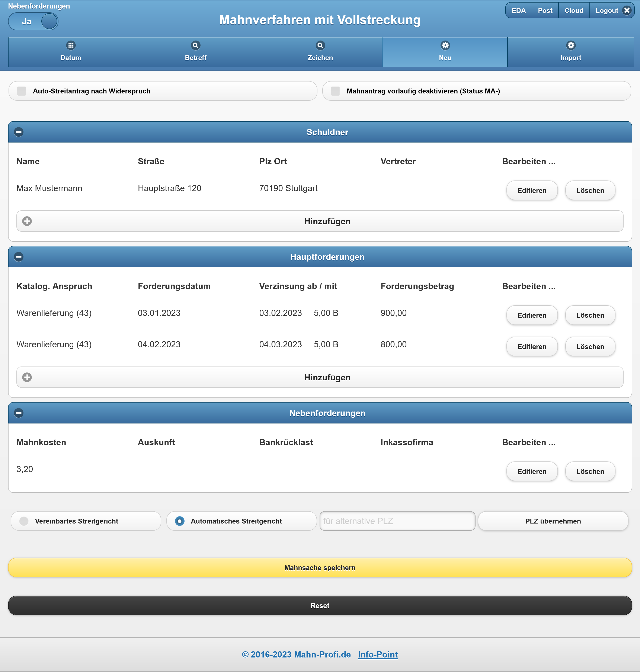
Task: Click plus icon in Schuldner Hinzufügen row
Action: [27, 221]
